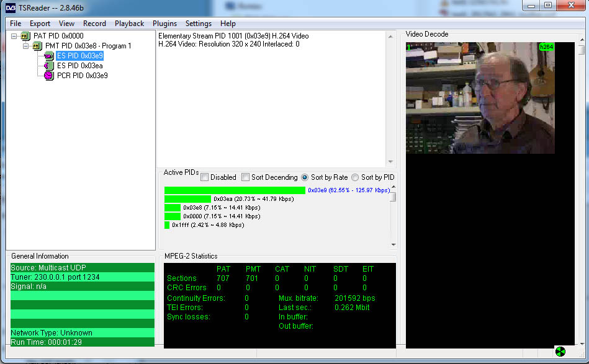Image resolution: width=589 pixels, height=364 pixels.
Task: Open the Record menu
Action: tap(94, 24)
